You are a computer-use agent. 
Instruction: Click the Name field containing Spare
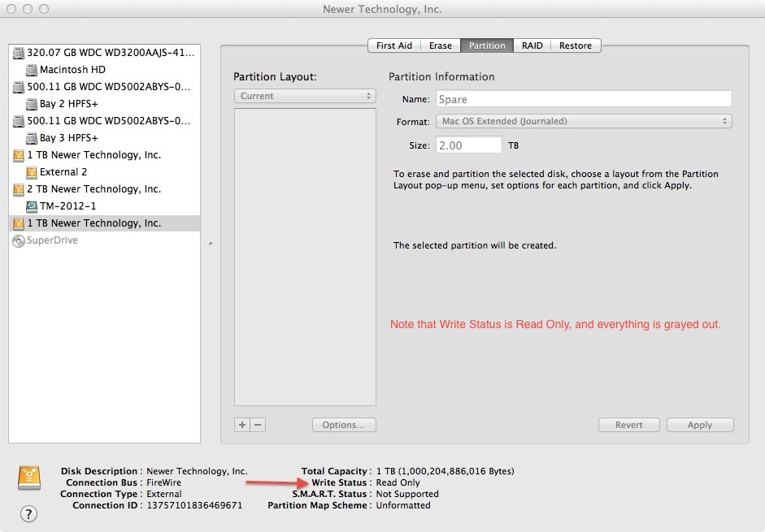[x=584, y=99]
